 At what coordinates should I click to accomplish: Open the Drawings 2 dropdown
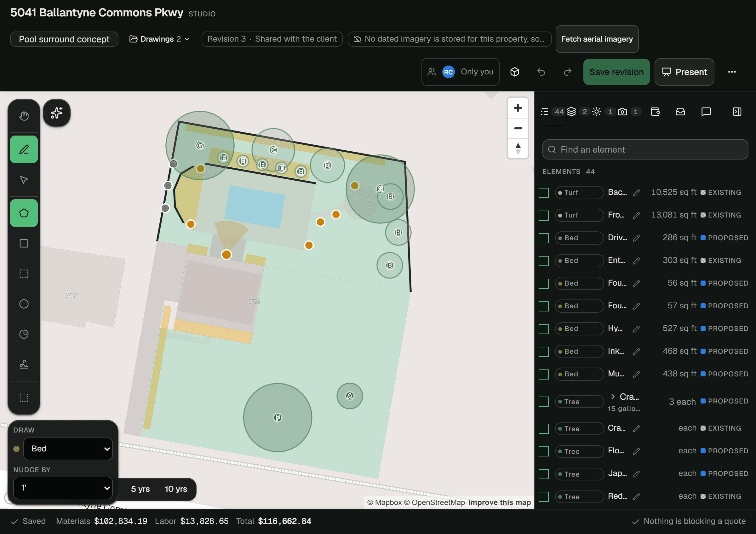point(160,39)
